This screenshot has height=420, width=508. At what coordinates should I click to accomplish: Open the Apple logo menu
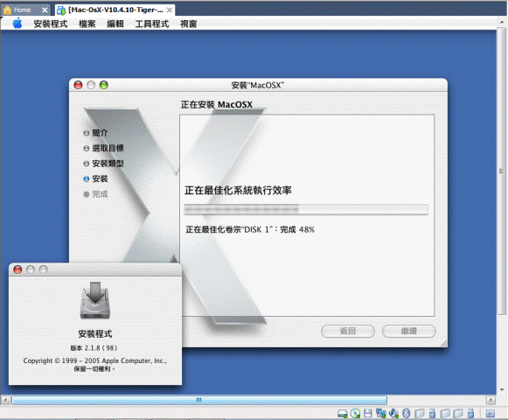pos(17,24)
